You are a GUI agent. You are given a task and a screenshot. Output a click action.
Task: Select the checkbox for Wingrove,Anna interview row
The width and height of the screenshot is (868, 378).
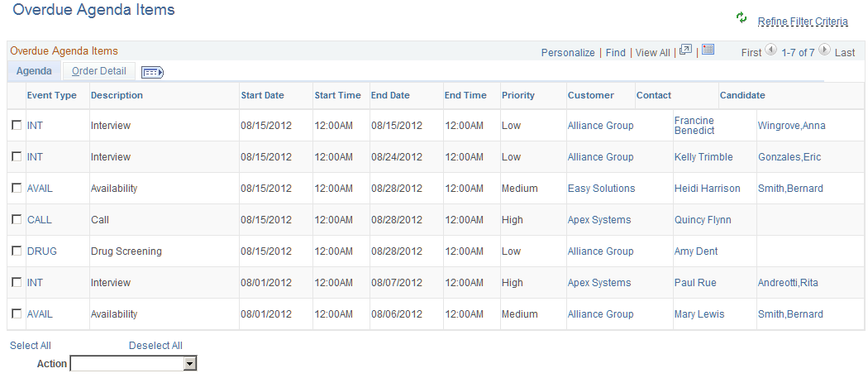pos(17,126)
